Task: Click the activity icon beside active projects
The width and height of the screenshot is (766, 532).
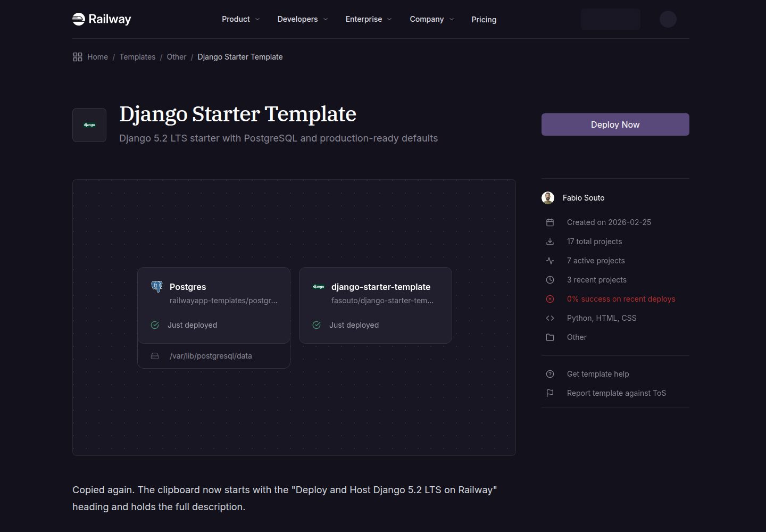Action: tap(550, 261)
